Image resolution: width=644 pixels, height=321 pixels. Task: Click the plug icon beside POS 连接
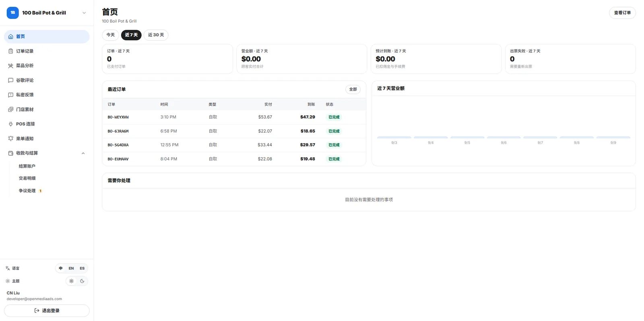(11, 124)
